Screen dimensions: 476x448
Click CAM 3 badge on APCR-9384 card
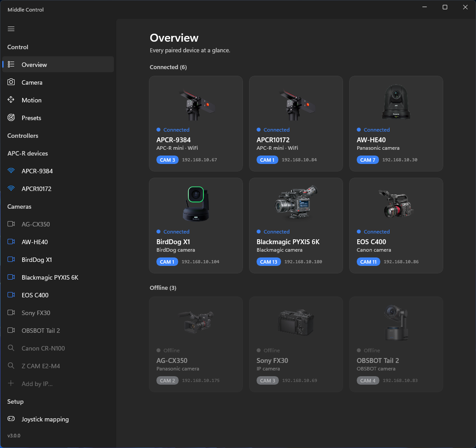[168, 160]
